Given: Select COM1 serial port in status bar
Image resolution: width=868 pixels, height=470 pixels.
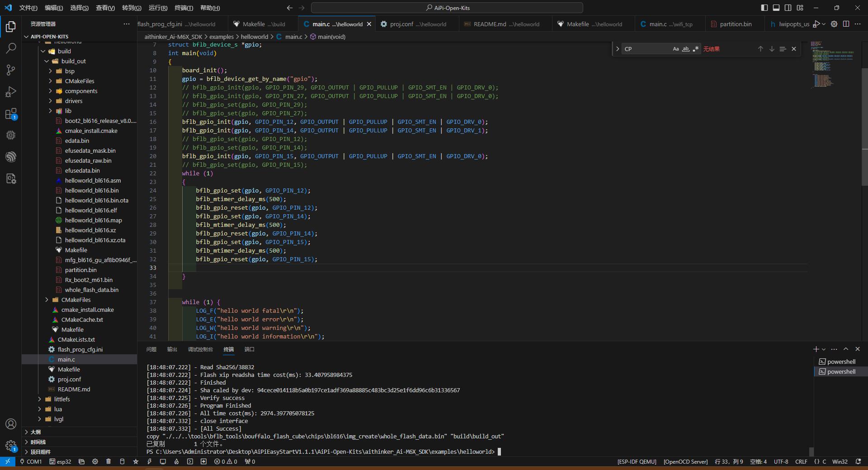Looking at the screenshot, I should pyautogui.click(x=30, y=461).
